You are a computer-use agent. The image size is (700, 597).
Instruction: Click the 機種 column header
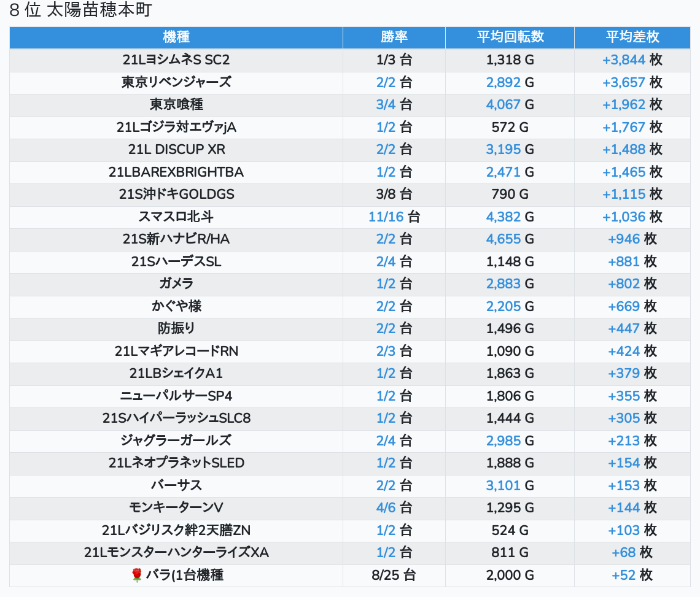click(x=176, y=37)
